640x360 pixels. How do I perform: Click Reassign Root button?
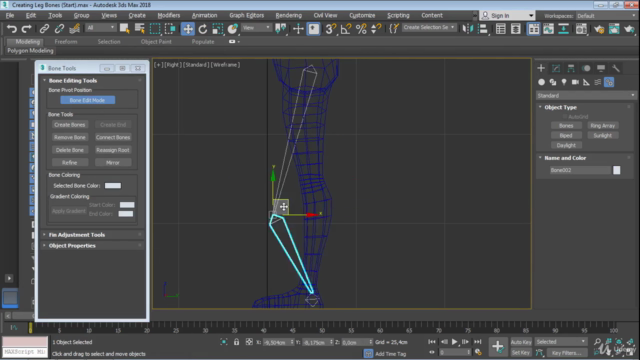113,150
